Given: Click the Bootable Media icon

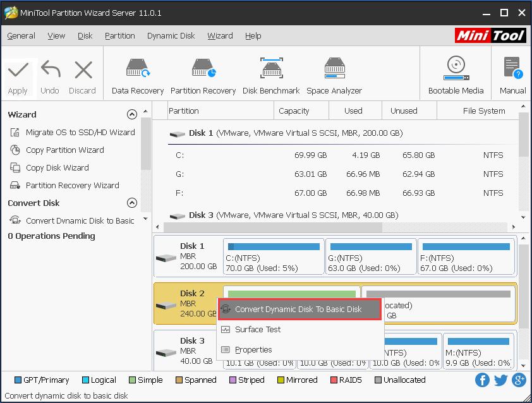Looking at the screenshot, I should click(x=456, y=68).
